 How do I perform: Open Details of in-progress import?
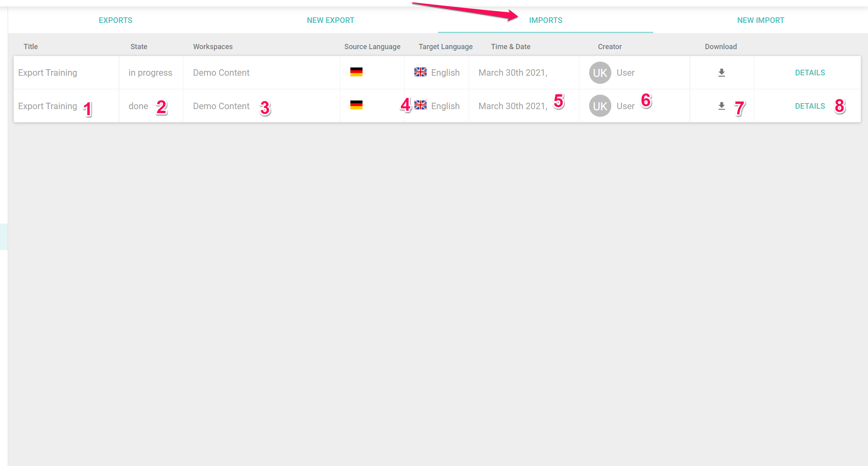(810, 72)
